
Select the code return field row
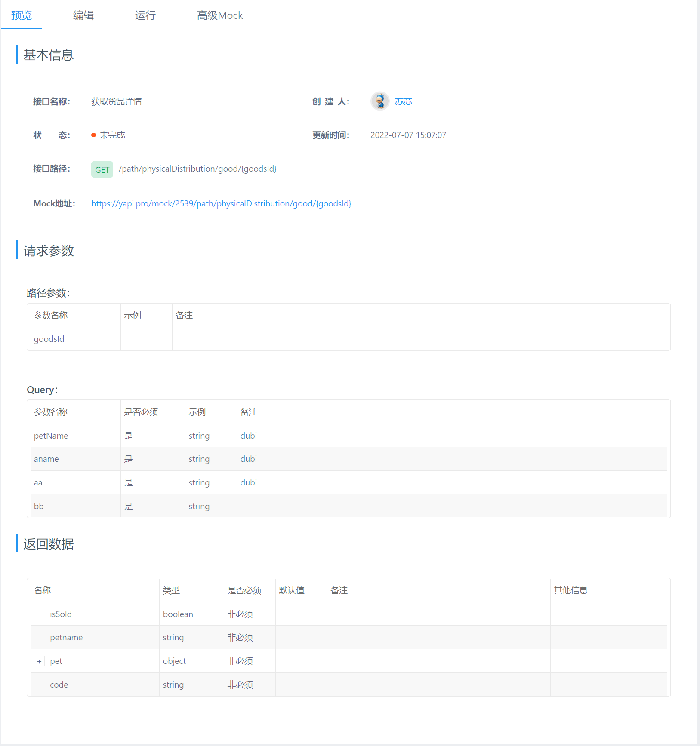click(59, 684)
